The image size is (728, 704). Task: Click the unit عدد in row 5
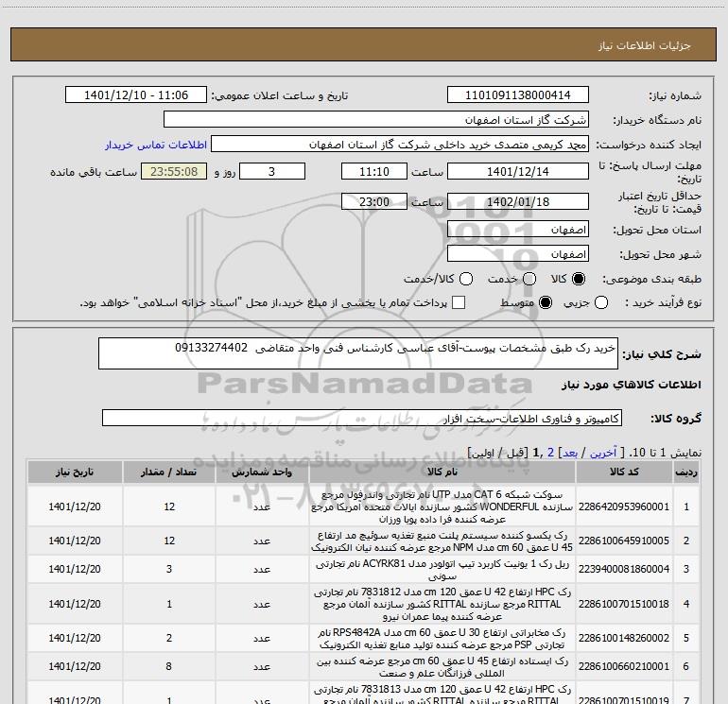(x=262, y=638)
